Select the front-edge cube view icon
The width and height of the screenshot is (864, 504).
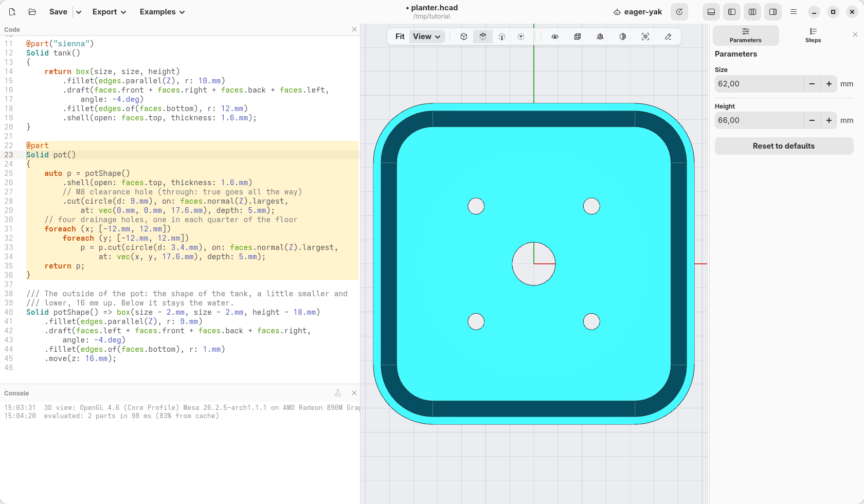click(502, 37)
